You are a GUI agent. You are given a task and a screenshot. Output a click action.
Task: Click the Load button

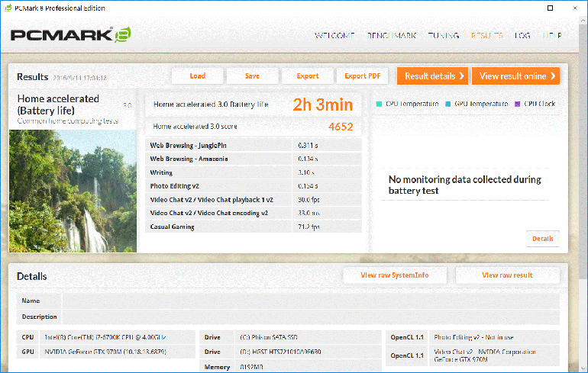pyautogui.click(x=197, y=76)
